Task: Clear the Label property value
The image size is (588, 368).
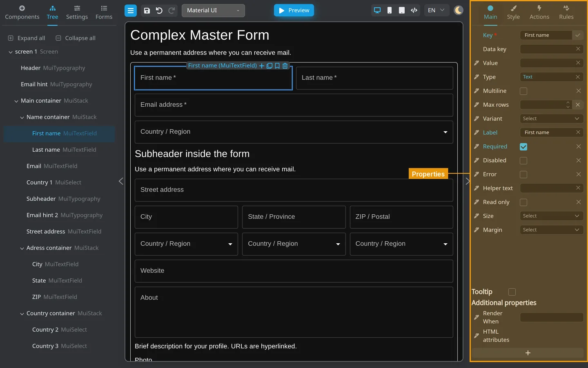Action: click(x=578, y=132)
